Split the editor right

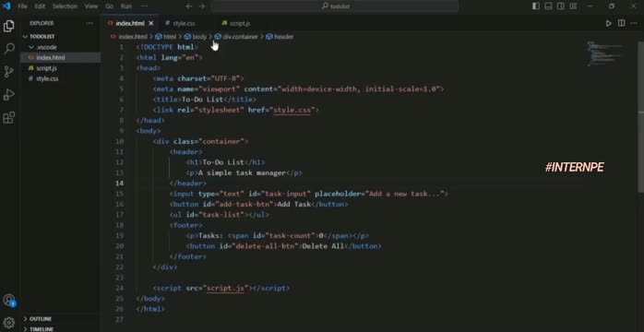coord(622,23)
